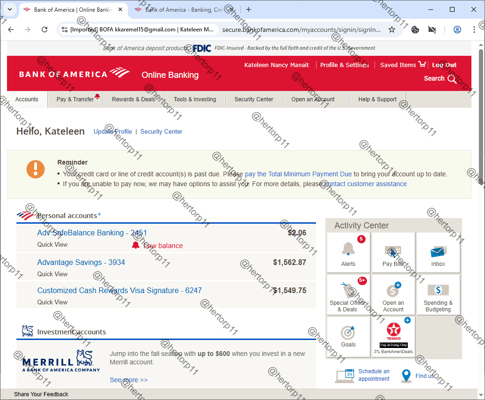Open Adv SafeBalance Banking - 2451 account
The height and width of the screenshot is (400, 485).
point(92,233)
